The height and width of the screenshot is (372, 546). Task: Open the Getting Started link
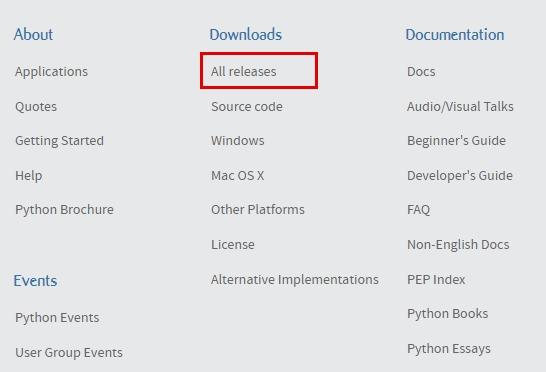click(60, 141)
